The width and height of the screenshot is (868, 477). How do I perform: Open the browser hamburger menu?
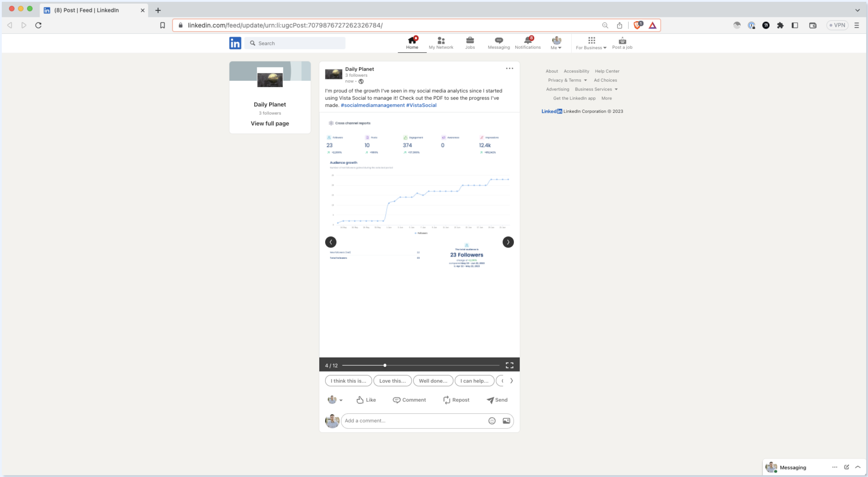[x=856, y=25]
